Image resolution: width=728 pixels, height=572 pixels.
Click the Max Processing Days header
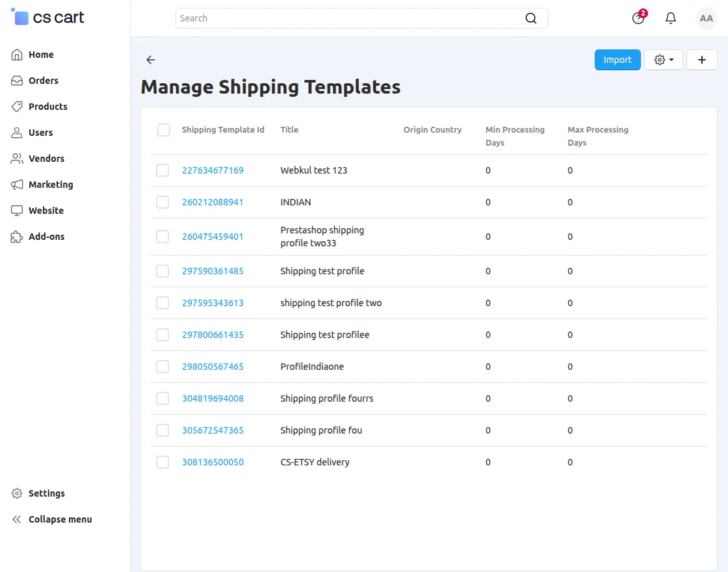(x=598, y=136)
